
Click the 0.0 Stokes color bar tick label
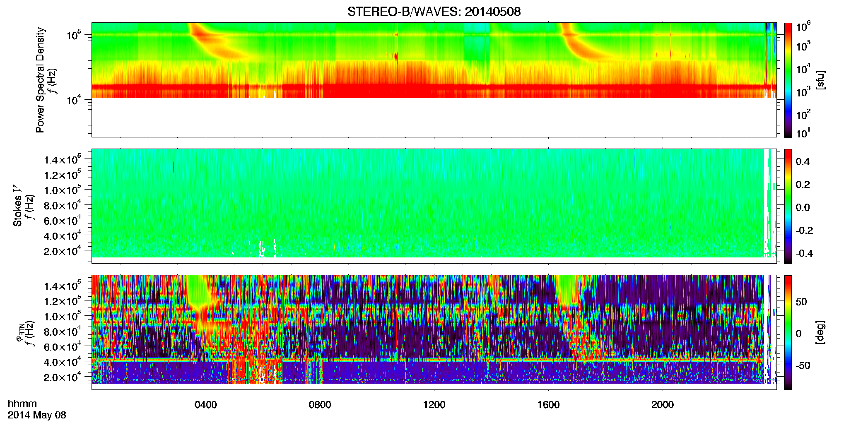coord(803,207)
